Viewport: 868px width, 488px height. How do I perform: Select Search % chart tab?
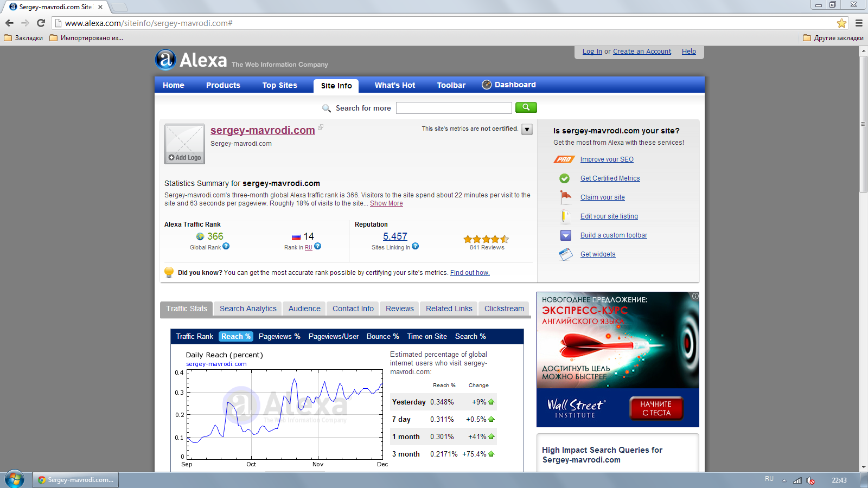[x=470, y=336]
